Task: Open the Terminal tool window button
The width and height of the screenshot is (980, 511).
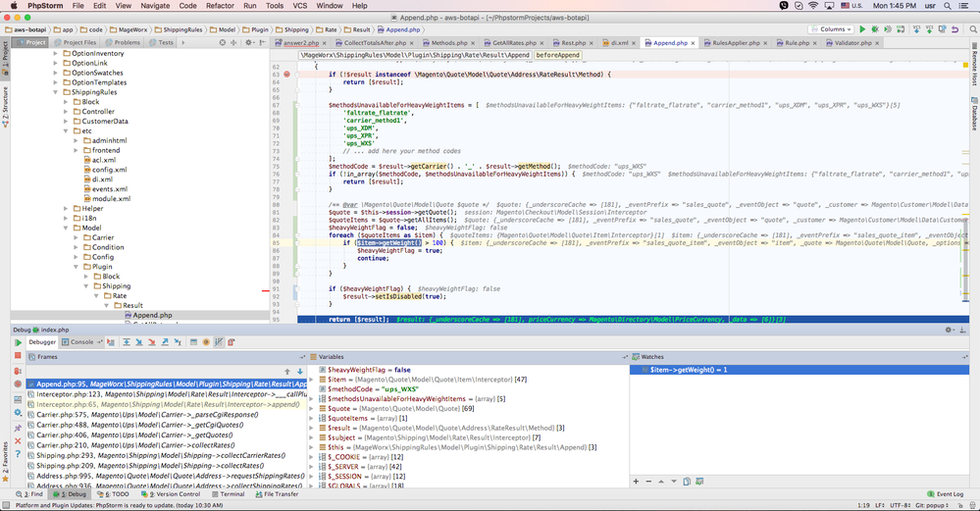Action: [x=228, y=494]
